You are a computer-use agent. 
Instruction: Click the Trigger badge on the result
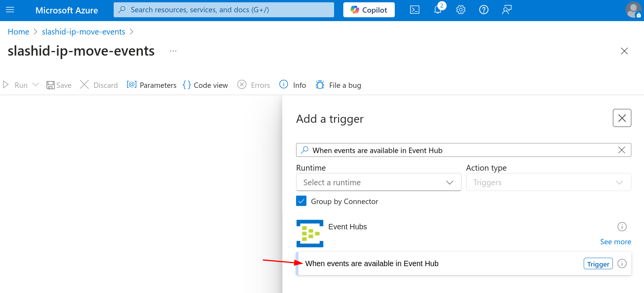coord(598,264)
